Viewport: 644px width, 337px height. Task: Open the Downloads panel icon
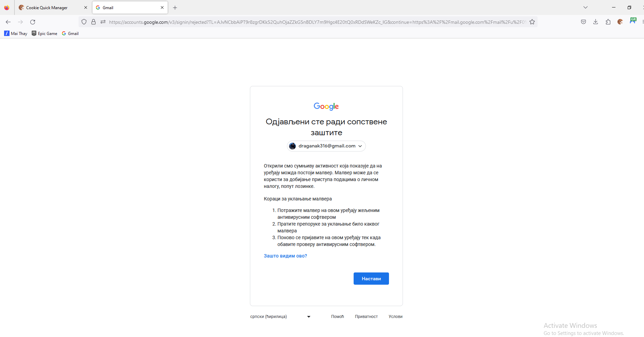coord(596,22)
